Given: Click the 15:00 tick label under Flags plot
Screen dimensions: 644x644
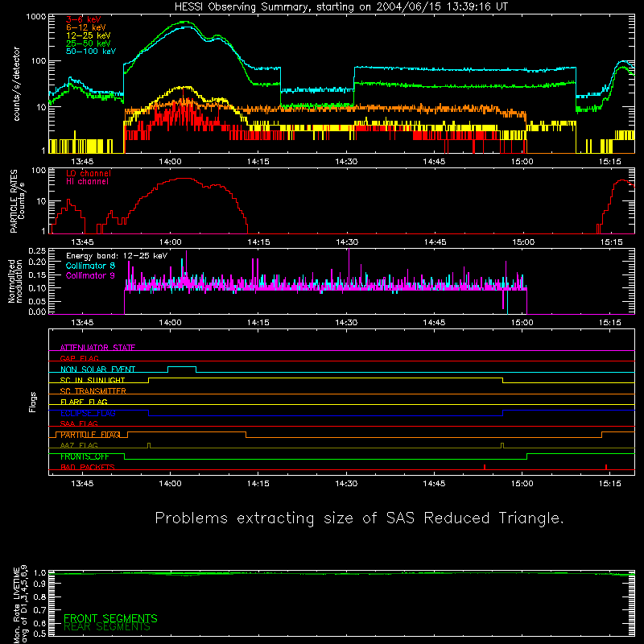Looking at the screenshot, I should tap(522, 484).
